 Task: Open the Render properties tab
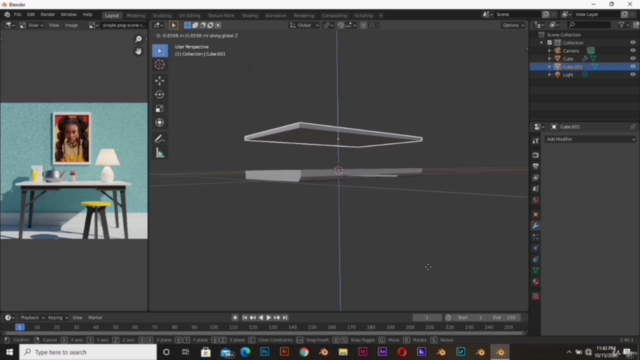point(536,155)
